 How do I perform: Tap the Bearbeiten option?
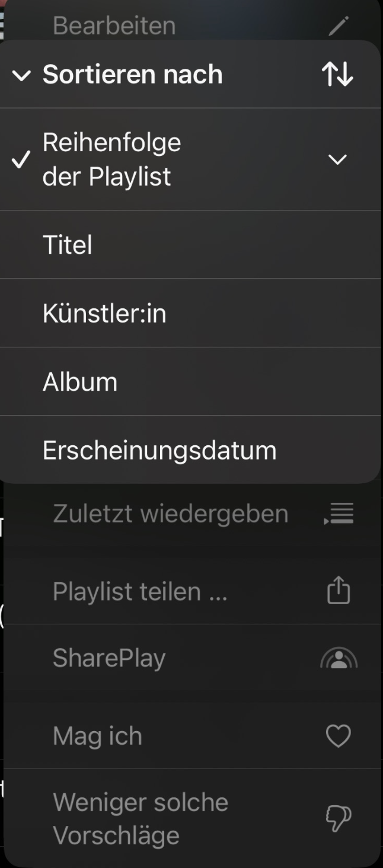click(114, 25)
